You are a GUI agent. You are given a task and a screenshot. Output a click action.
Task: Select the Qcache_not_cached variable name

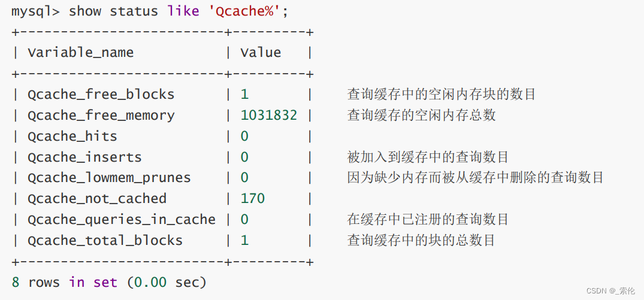point(97,199)
